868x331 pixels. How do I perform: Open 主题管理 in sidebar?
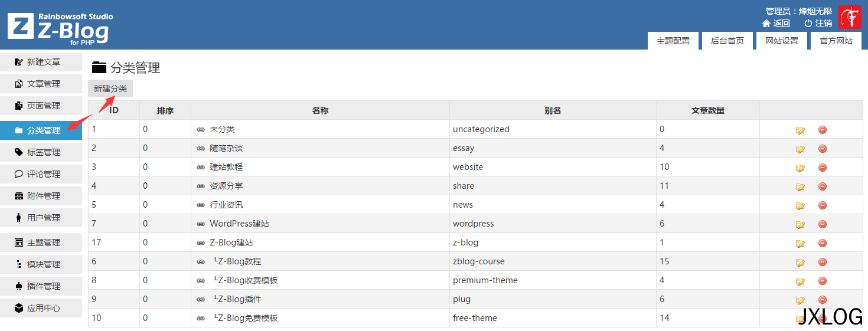tap(41, 242)
